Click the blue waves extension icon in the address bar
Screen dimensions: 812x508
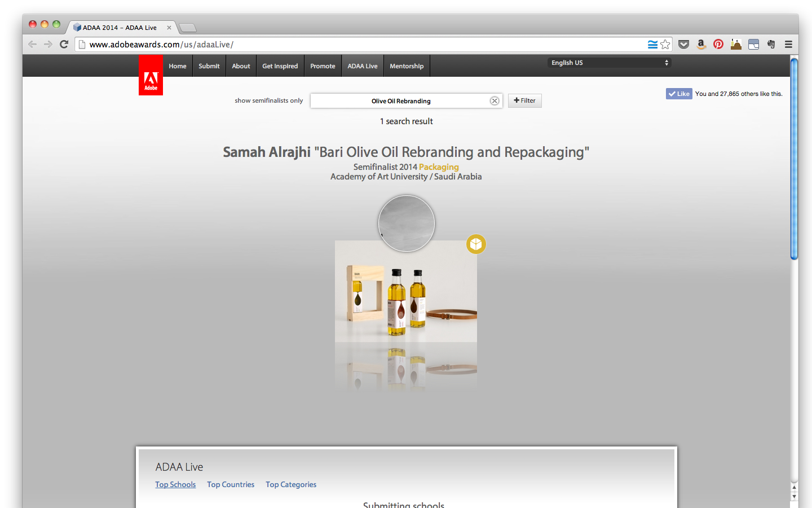652,44
